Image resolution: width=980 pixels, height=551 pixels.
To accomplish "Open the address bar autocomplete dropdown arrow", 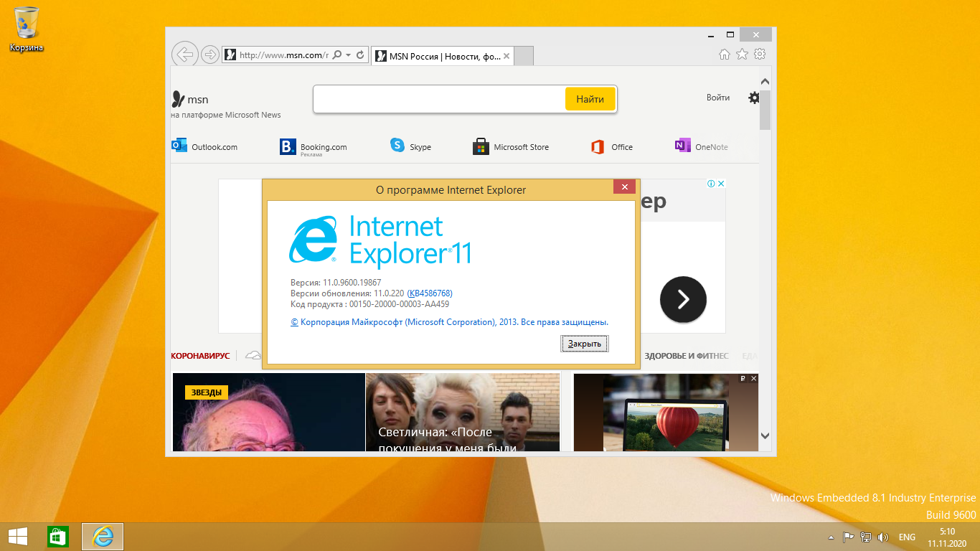I will [x=348, y=55].
